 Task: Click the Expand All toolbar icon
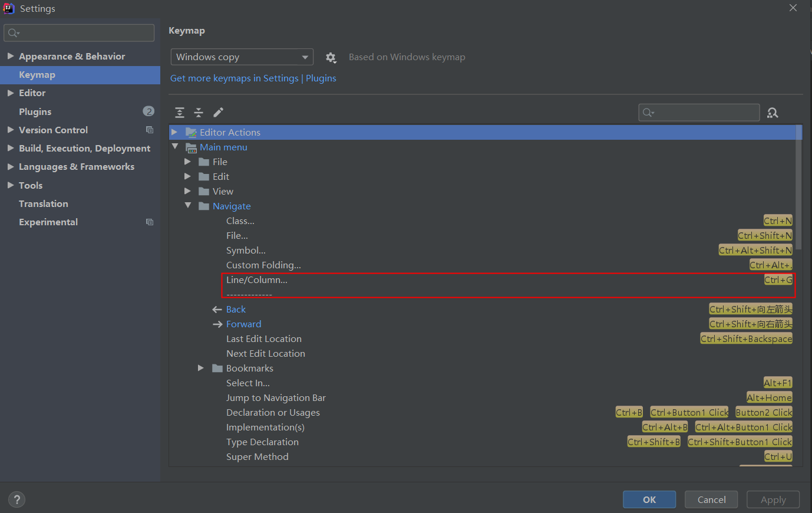click(x=180, y=113)
